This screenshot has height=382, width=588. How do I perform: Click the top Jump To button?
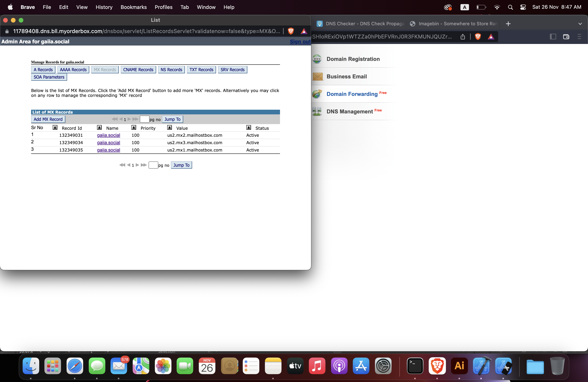tap(172, 119)
